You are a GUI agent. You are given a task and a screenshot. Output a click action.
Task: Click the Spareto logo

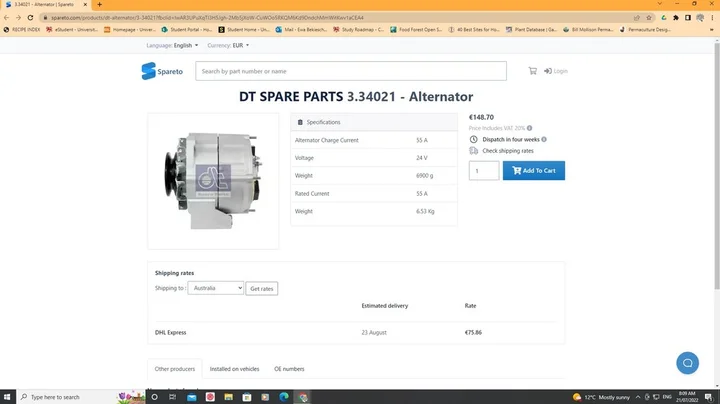click(x=162, y=71)
